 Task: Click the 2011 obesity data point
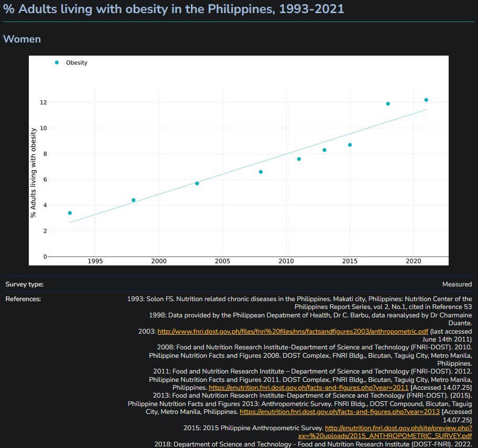point(299,159)
